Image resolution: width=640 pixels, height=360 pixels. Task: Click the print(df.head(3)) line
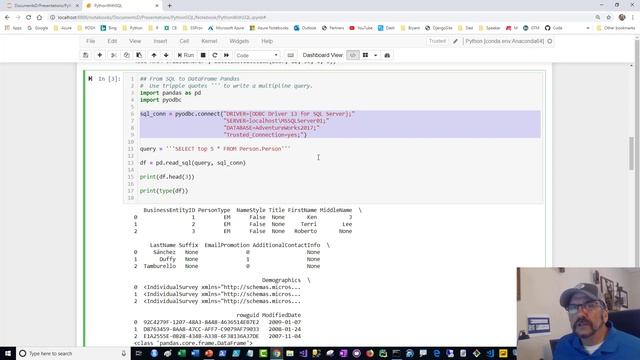[167, 177]
